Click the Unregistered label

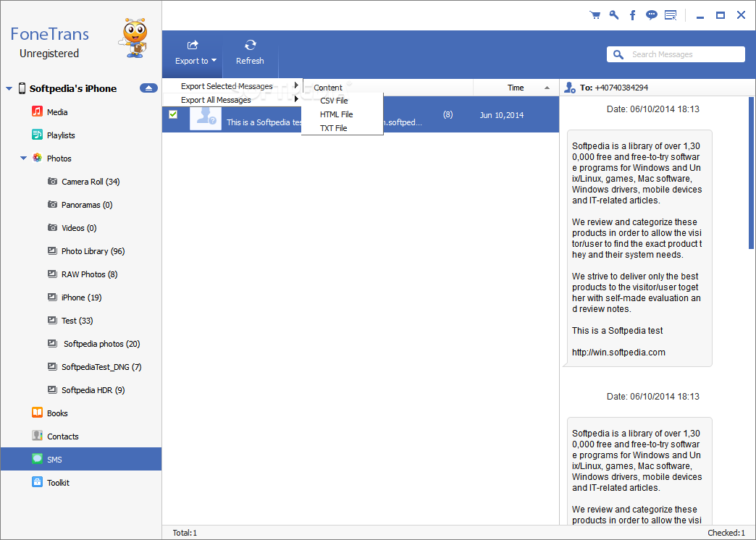pyautogui.click(x=49, y=54)
